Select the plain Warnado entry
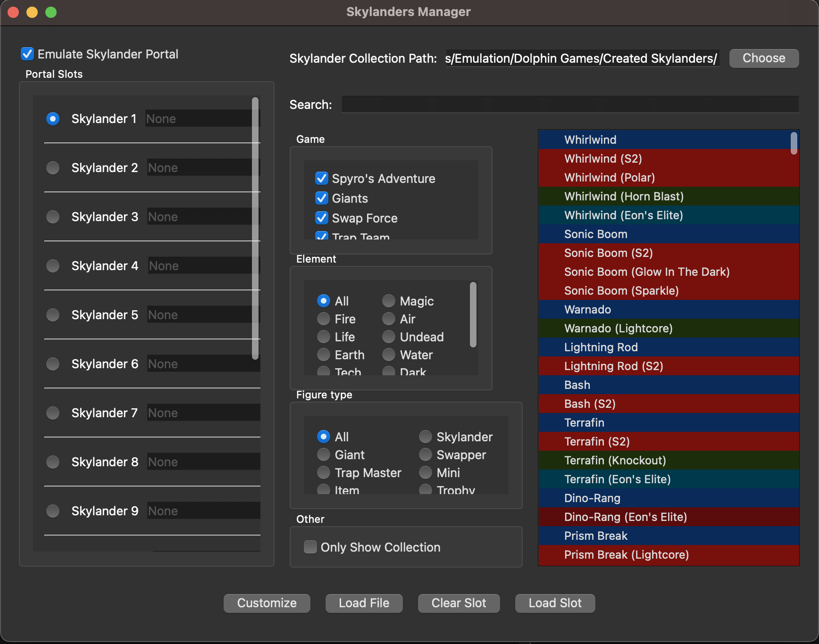The width and height of the screenshot is (819, 644). coord(669,309)
